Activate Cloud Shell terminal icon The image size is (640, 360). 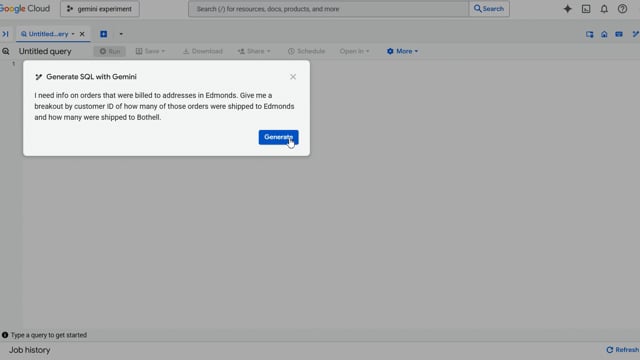coord(586,9)
